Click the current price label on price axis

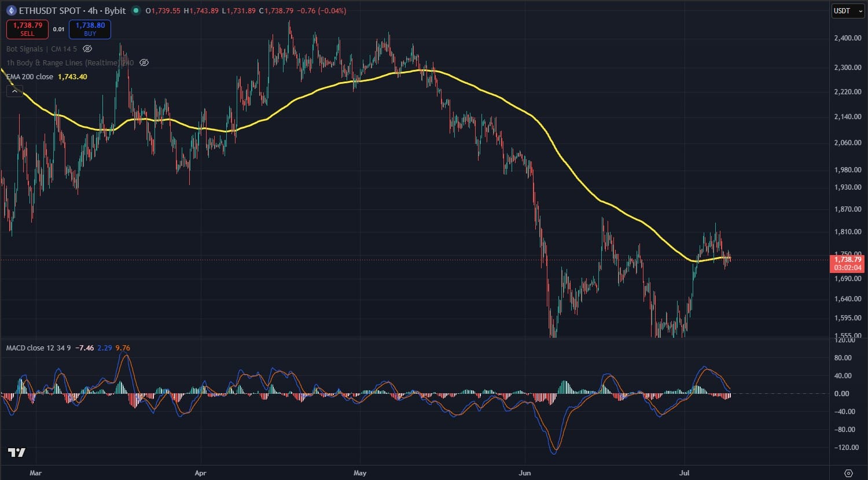click(847, 260)
